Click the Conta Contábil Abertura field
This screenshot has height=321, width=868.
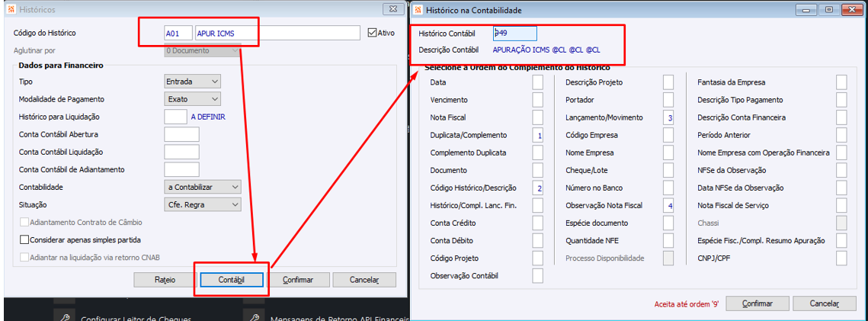click(181, 134)
